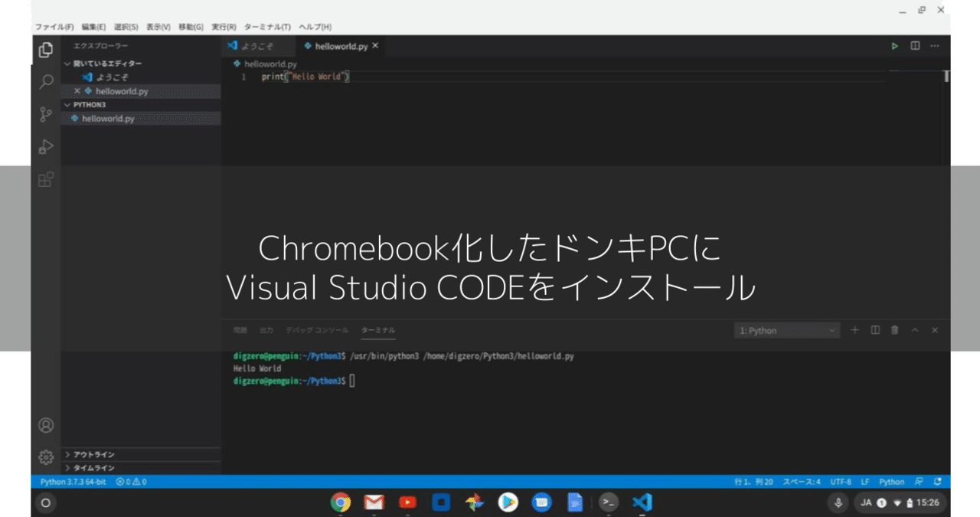Run the Python file with the green play icon
This screenshot has width=980, height=517.
894,46
